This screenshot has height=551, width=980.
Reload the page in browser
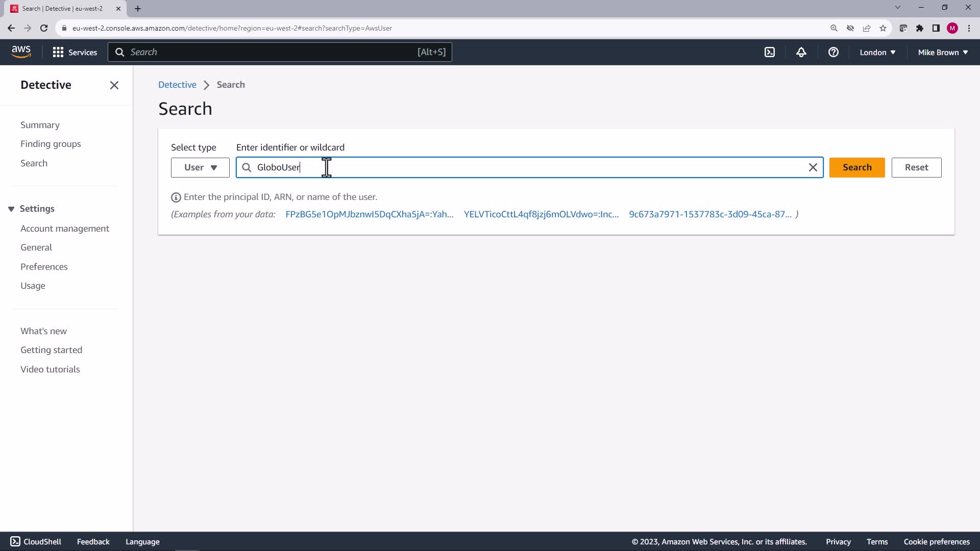point(44,28)
